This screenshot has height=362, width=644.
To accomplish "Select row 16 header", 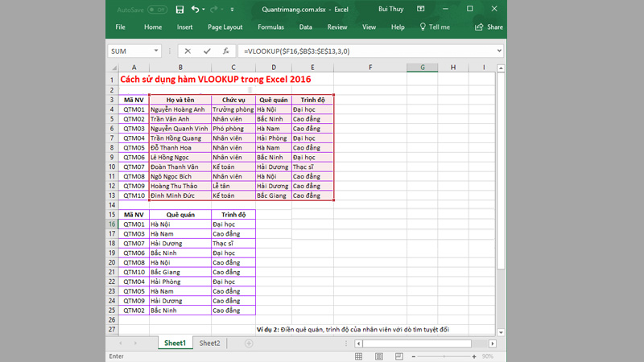I will click(x=112, y=224).
